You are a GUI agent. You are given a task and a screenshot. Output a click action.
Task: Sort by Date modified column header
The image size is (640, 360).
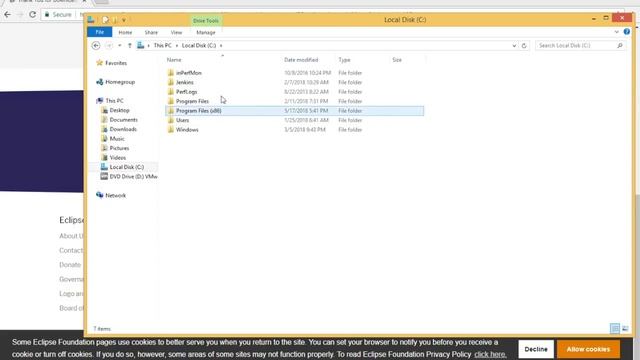(301, 60)
